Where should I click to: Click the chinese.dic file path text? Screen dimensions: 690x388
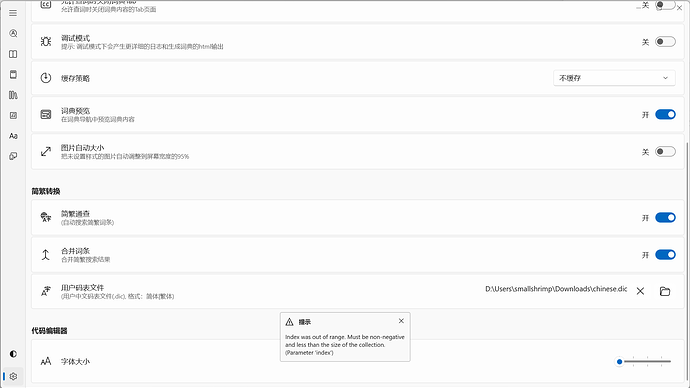click(556, 289)
